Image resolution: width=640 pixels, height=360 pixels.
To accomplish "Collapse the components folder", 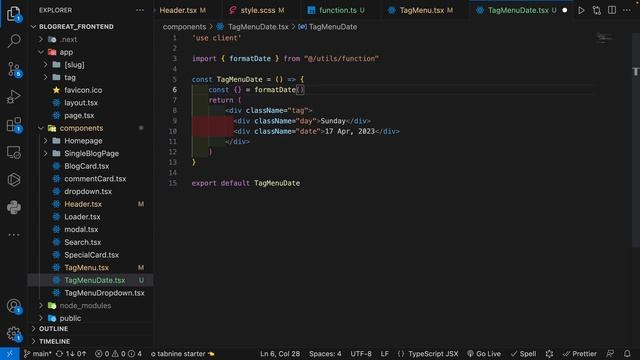I will point(81,128).
